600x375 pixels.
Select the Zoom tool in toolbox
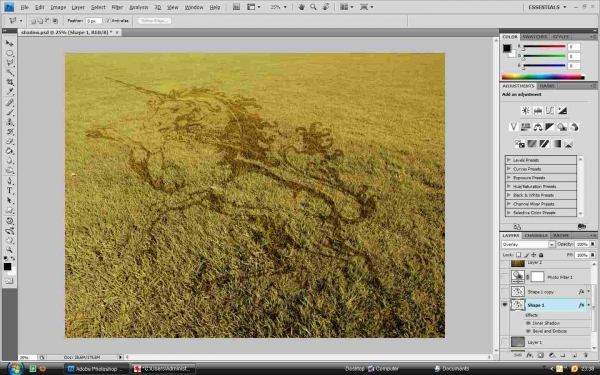click(x=10, y=250)
